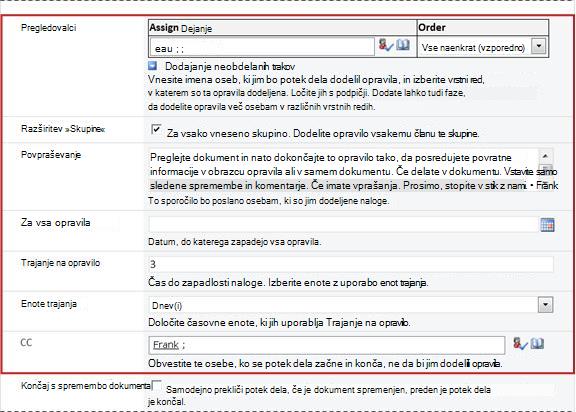
Task: Click the text 'Datum, do katerega zapadejo vsa opravila.'
Action: coord(235,242)
